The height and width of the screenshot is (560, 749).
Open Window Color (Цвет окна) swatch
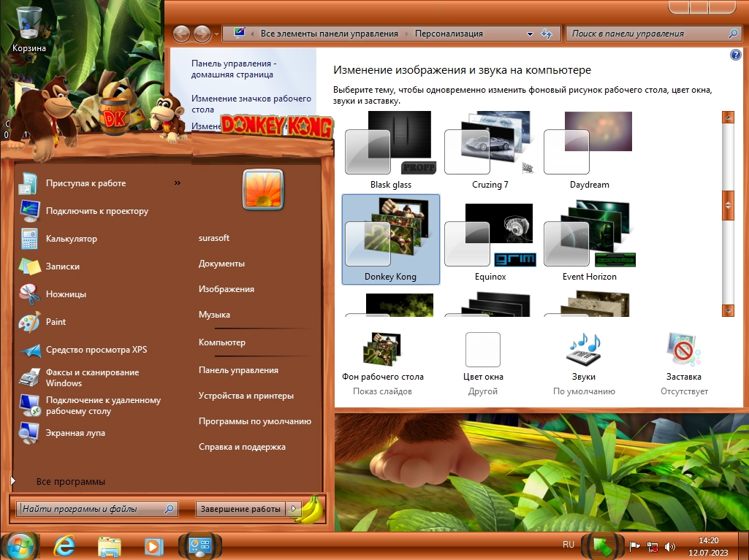[x=483, y=350]
